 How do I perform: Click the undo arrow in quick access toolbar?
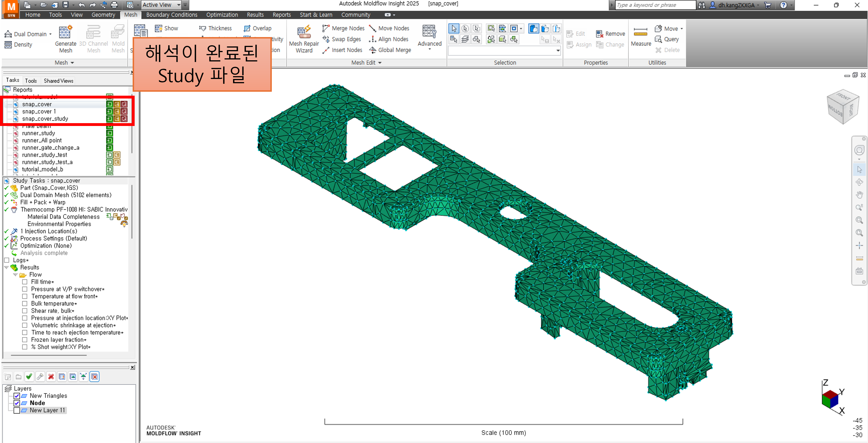[81, 5]
